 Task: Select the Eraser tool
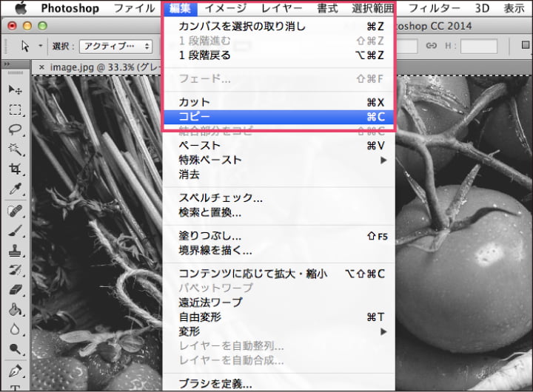pyautogui.click(x=15, y=290)
